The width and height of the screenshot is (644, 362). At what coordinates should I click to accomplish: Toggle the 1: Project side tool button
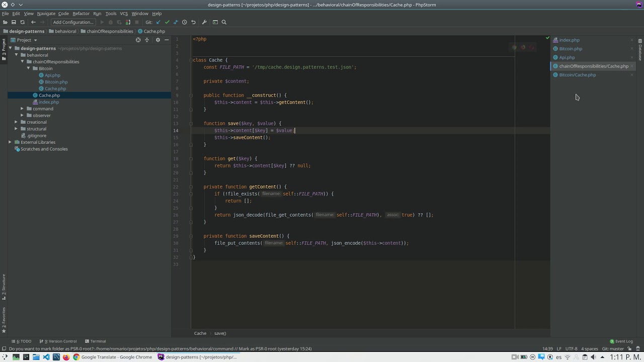tap(4, 50)
